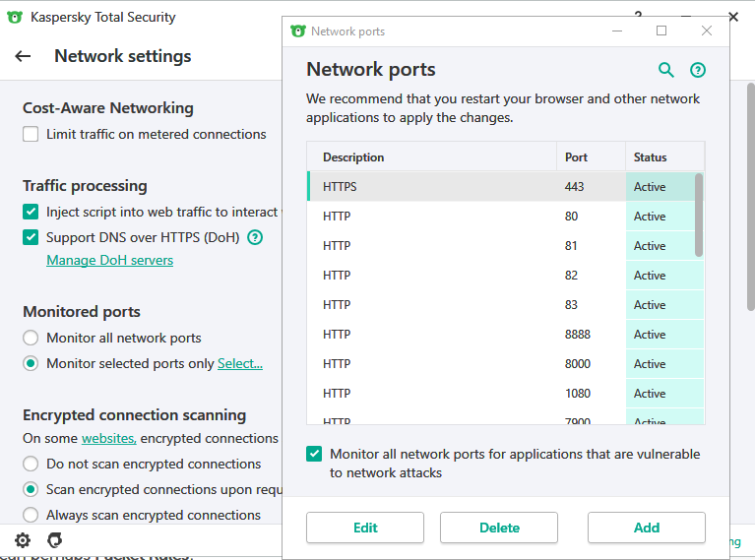
Task: Sort list by Description column header
Action: tap(431, 157)
